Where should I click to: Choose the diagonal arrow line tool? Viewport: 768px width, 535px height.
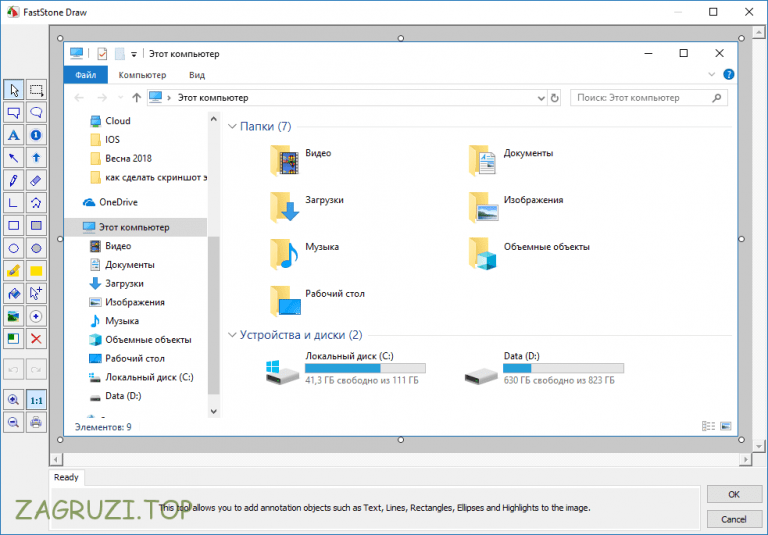14,158
